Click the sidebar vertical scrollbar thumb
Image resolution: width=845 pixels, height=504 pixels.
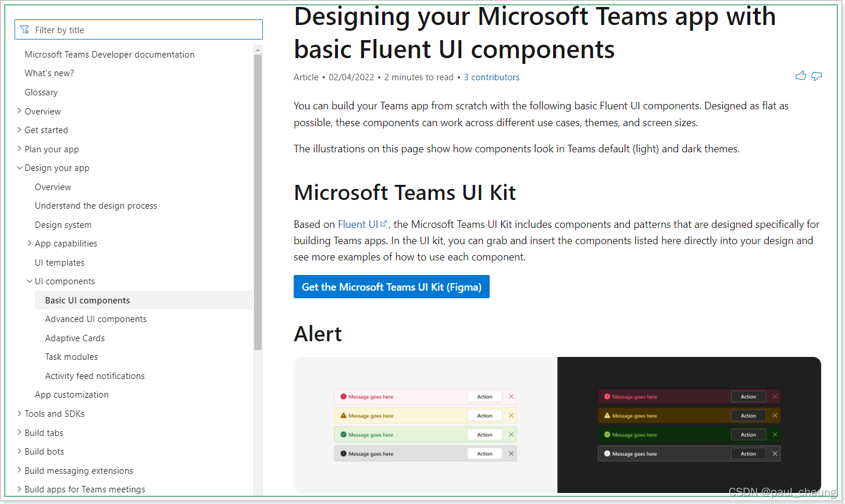[x=258, y=202]
